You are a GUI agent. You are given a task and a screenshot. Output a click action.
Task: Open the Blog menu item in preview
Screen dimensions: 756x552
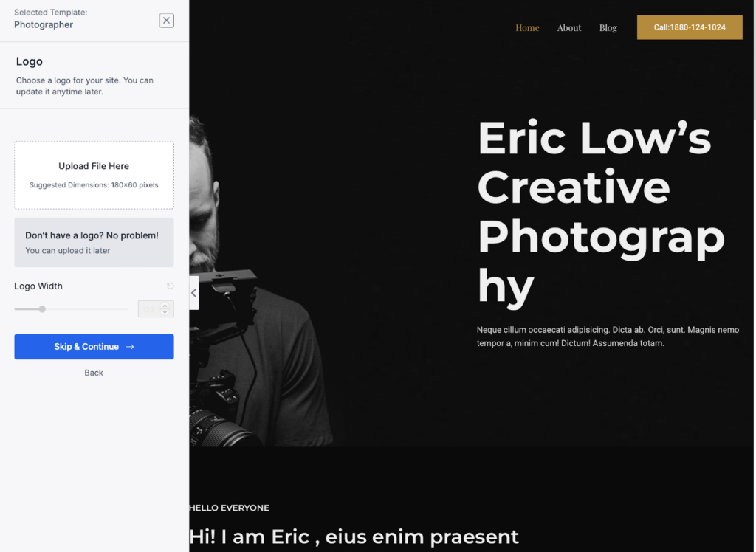[x=608, y=28]
